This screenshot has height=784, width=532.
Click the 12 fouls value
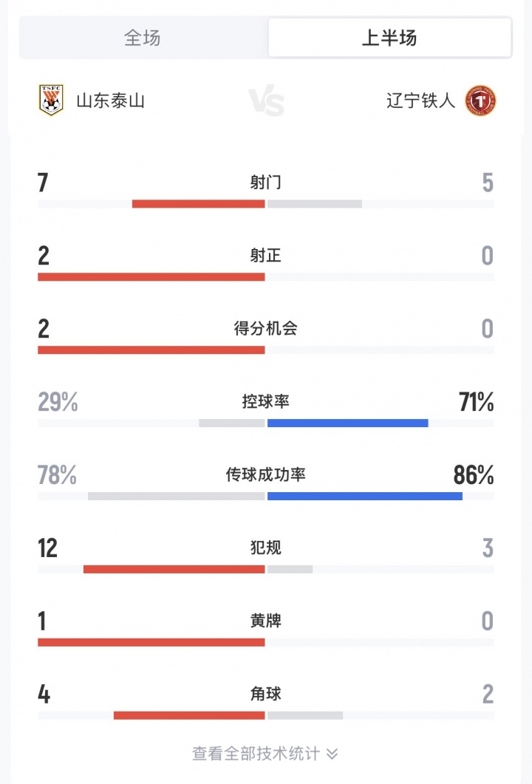[x=47, y=548]
